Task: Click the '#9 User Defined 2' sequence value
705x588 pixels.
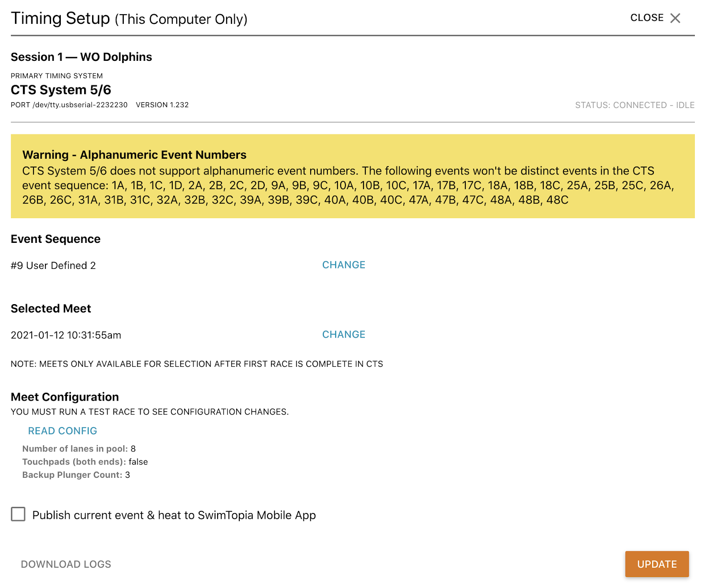Action: [53, 266]
